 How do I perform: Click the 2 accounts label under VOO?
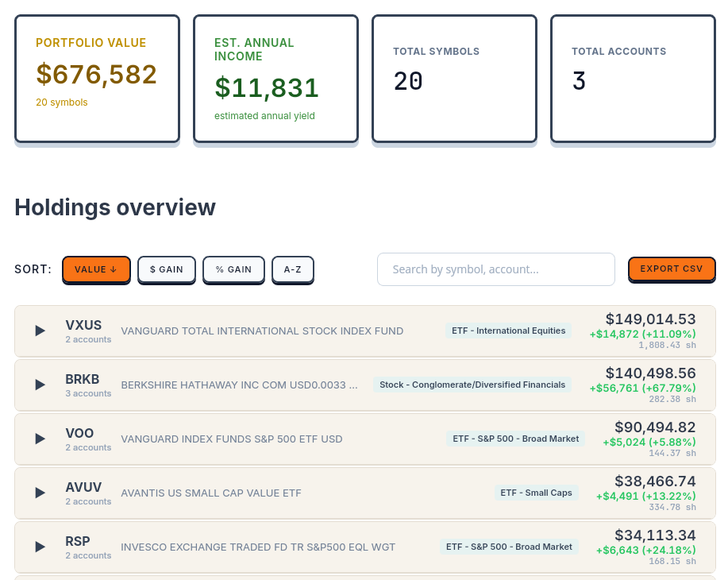88,447
